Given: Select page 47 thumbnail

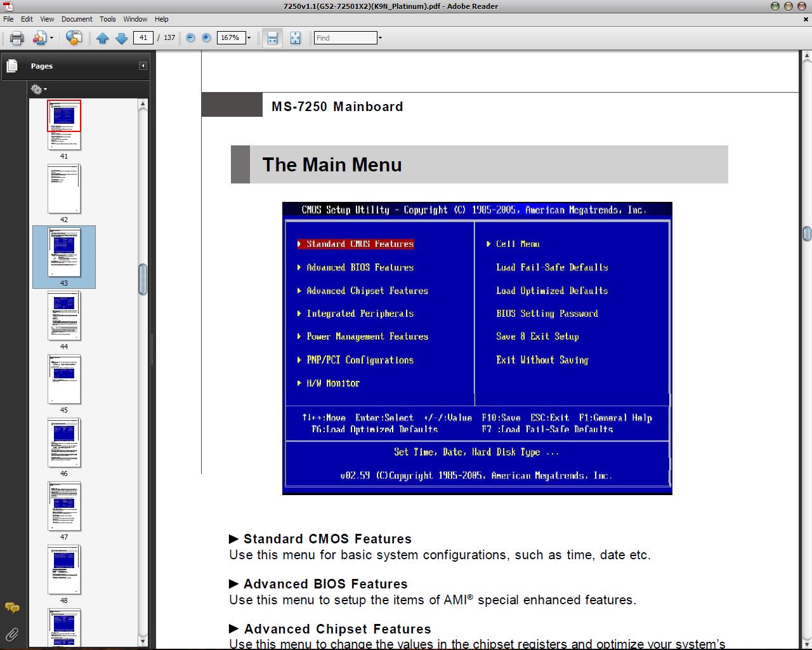Looking at the screenshot, I should pos(64,507).
